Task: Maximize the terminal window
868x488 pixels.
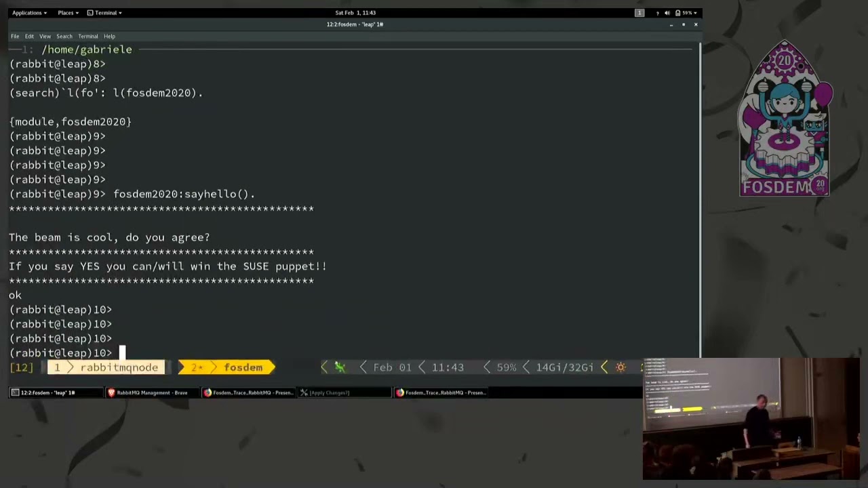Action: 684,24
